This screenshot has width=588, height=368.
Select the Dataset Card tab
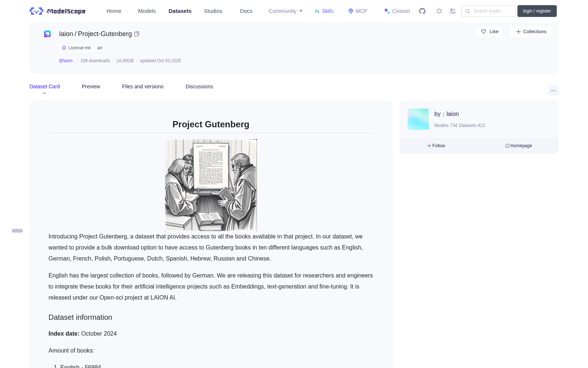44,86
